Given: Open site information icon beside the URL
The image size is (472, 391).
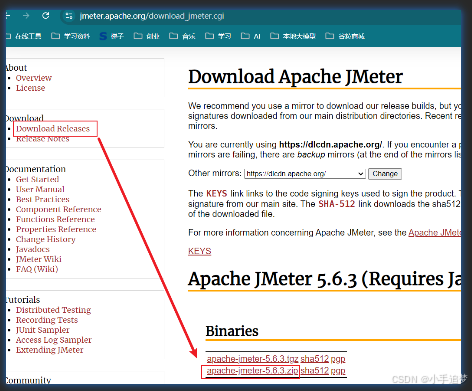Looking at the screenshot, I should coord(69,16).
